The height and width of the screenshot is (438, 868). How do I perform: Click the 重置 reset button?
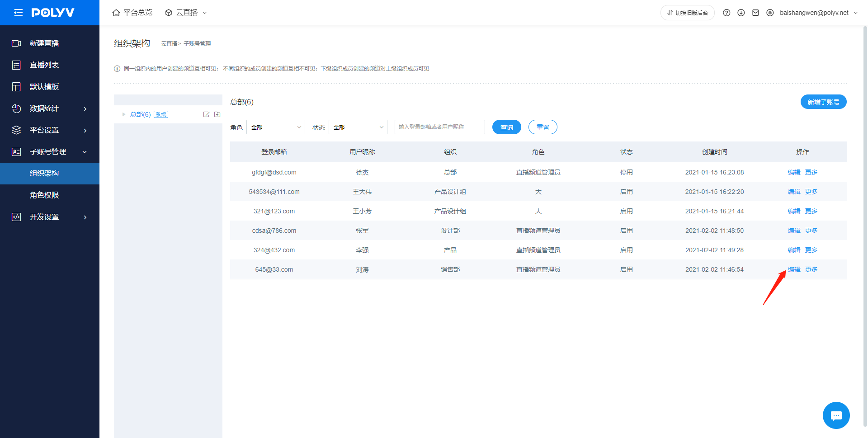[543, 127]
